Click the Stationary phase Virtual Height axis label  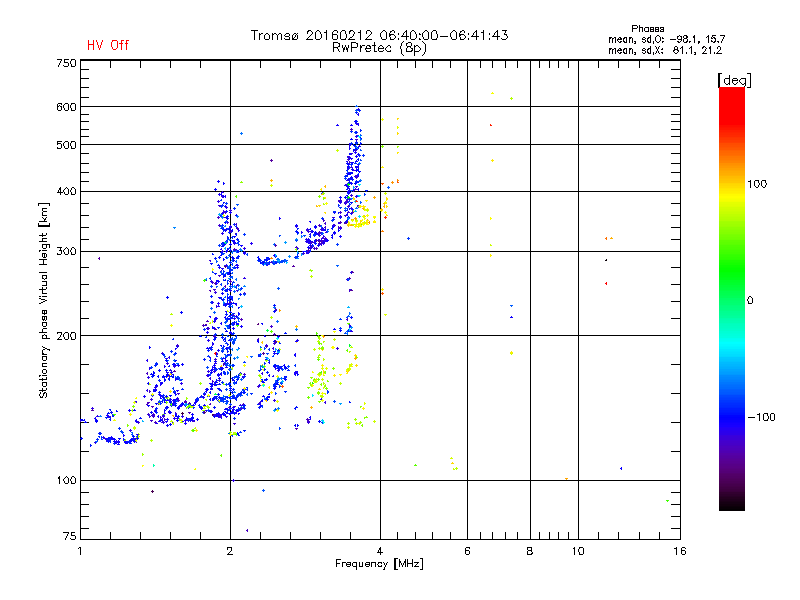[x=44, y=301]
